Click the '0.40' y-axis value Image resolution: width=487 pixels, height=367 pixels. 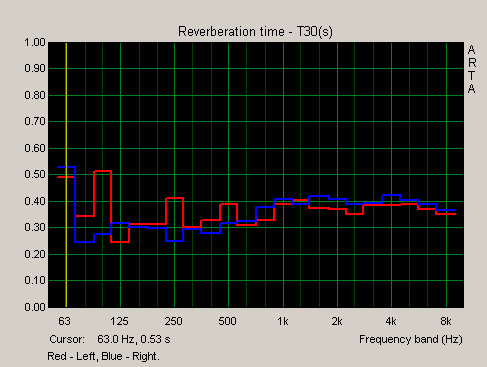coord(35,201)
